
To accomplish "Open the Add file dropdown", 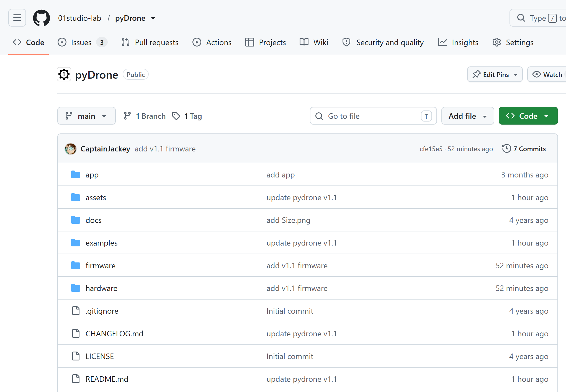I will pos(468,116).
